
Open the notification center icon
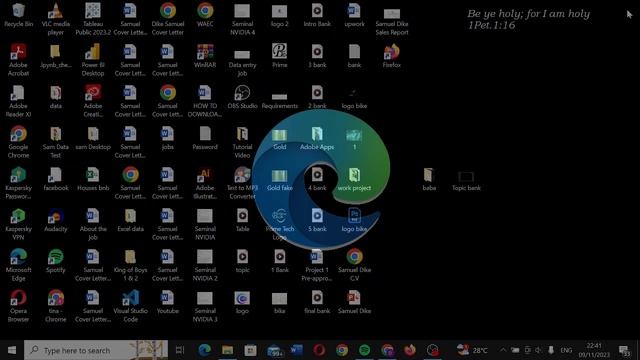624,350
